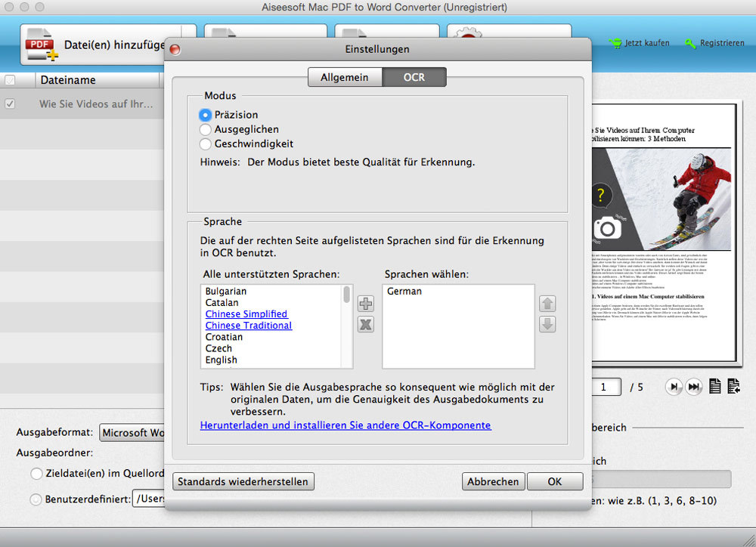Image resolution: width=756 pixels, height=547 pixels.
Task: Select file row 'Wie Sie Videos auf Ihr…'
Action: (82, 104)
